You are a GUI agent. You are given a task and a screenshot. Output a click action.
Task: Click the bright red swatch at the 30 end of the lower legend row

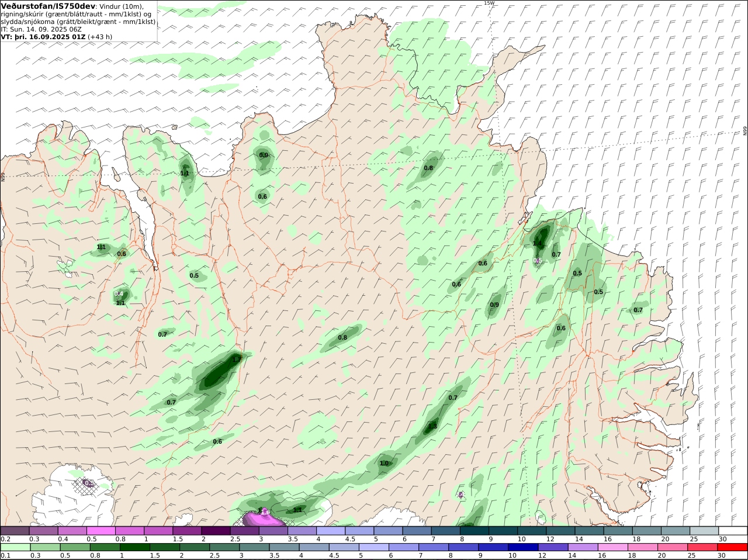tap(733, 548)
